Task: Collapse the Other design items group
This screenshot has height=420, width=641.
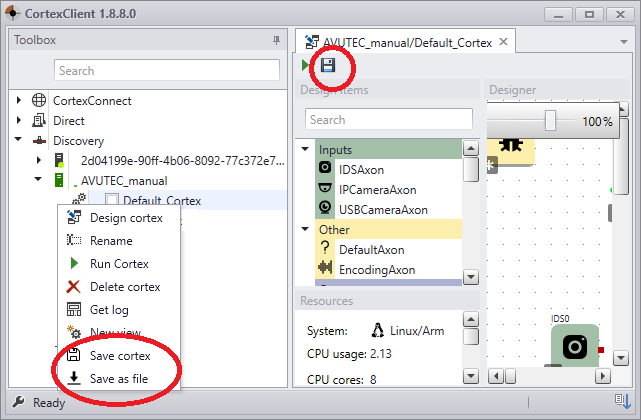Action: coord(305,229)
